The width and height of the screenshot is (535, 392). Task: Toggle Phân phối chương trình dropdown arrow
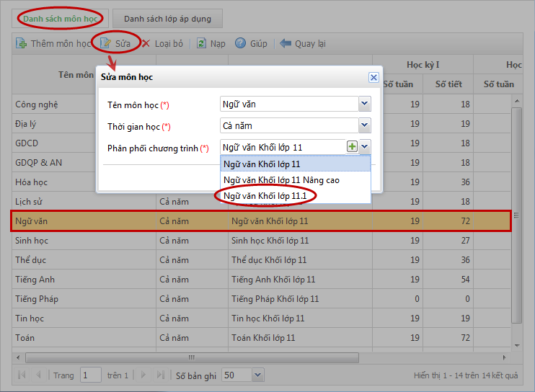(x=364, y=146)
